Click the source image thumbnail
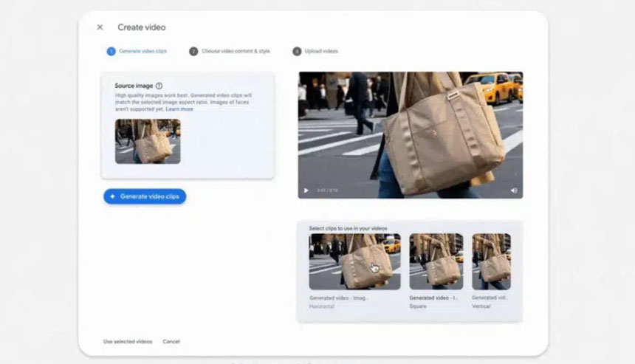 [148, 141]
